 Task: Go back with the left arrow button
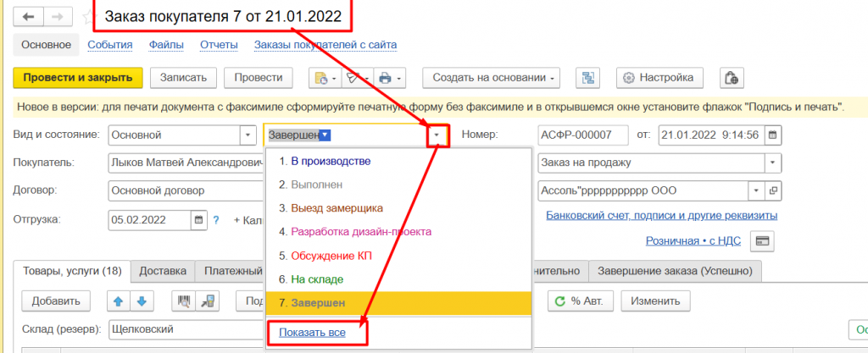pyautogui.click(x=28, y=17)
